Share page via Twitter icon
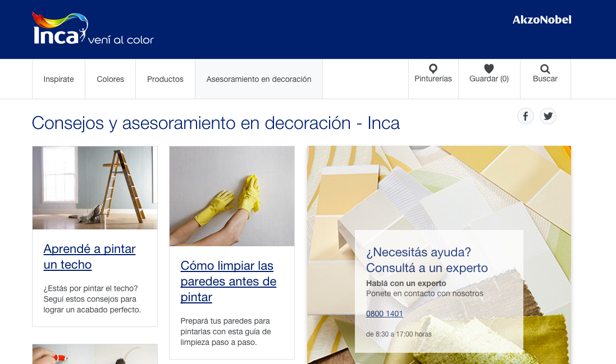 (547, 116)
